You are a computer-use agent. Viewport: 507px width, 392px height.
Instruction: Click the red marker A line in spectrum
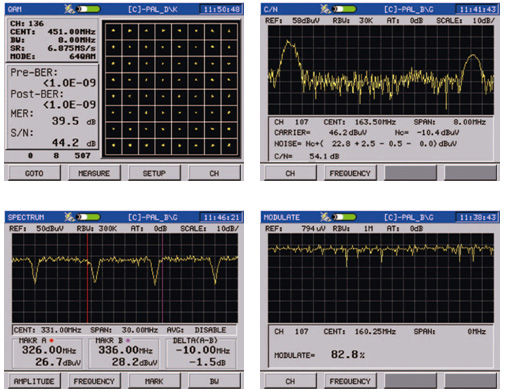87,278
